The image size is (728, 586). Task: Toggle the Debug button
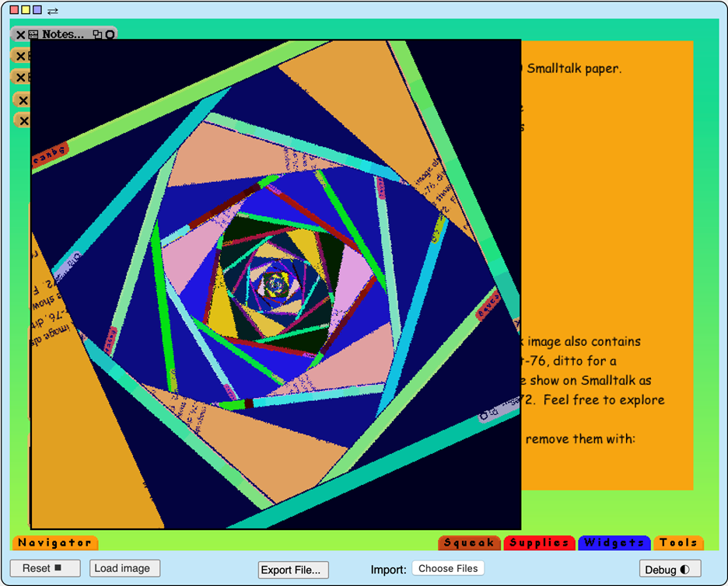coord(669,570)
